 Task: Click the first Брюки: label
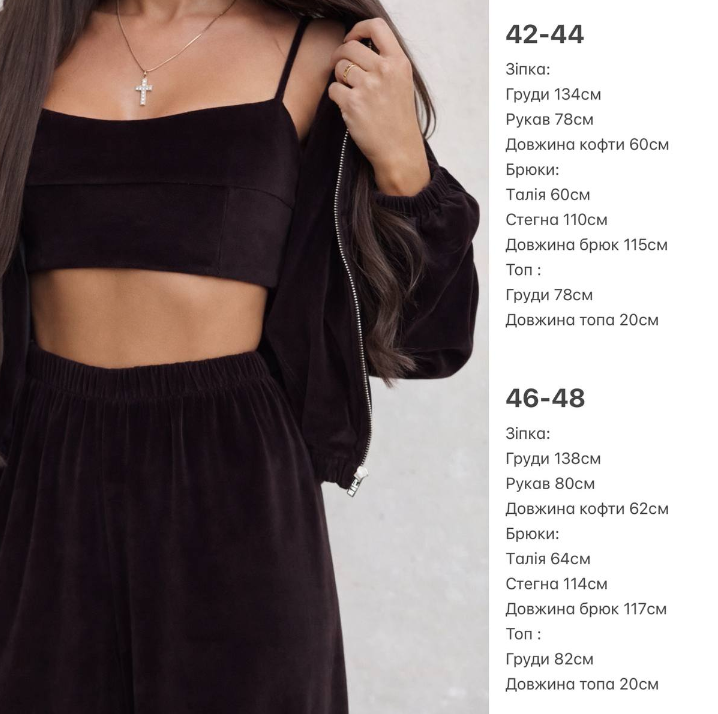tap(532, 170)
